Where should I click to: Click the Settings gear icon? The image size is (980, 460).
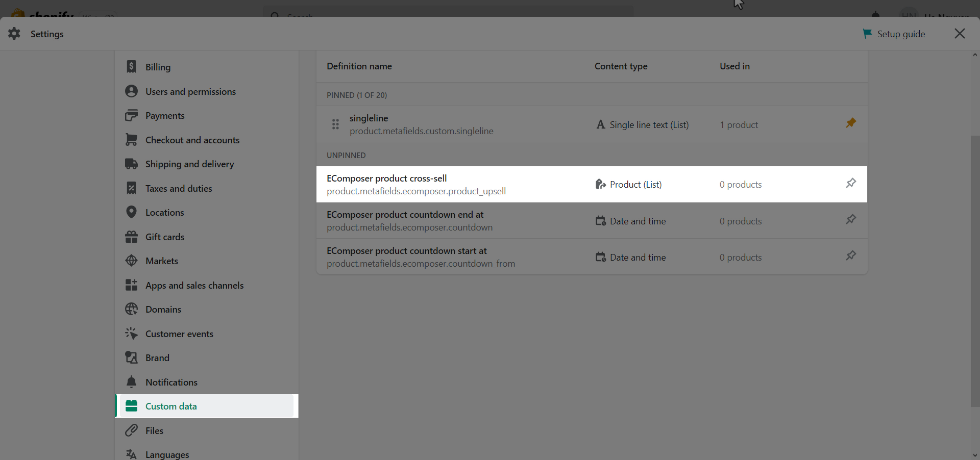14,34
